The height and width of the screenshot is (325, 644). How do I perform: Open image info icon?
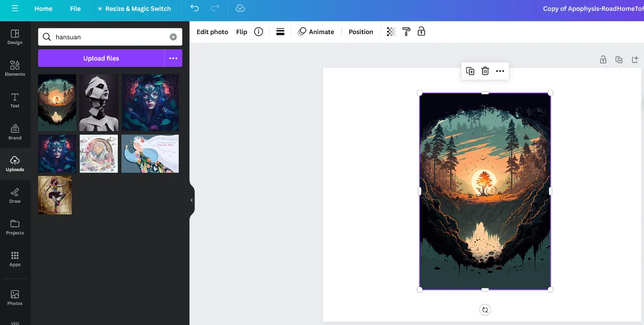(x=259, y=32)
